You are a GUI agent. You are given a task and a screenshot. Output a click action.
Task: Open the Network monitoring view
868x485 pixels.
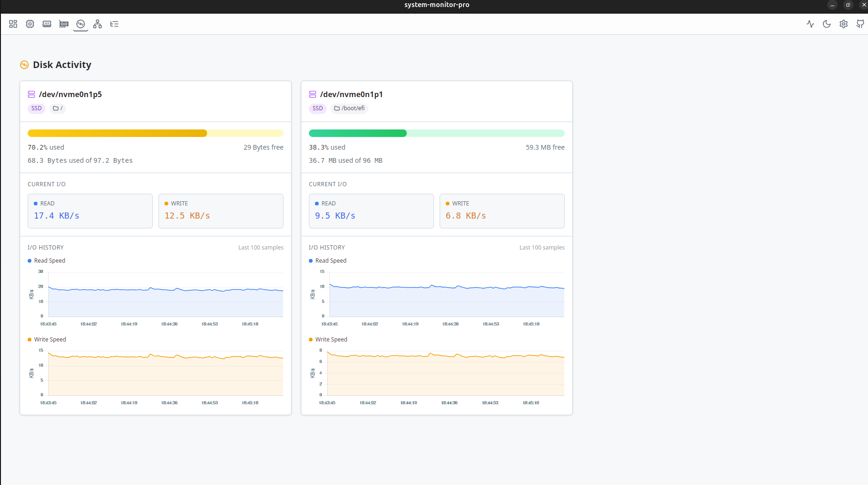[x=97, y=24]
